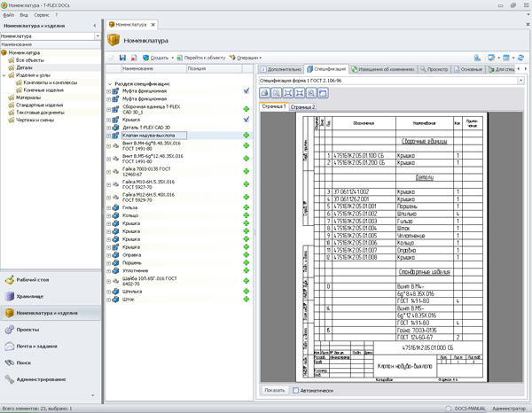
Task: Open the Сервис menu
Action: 42,15
